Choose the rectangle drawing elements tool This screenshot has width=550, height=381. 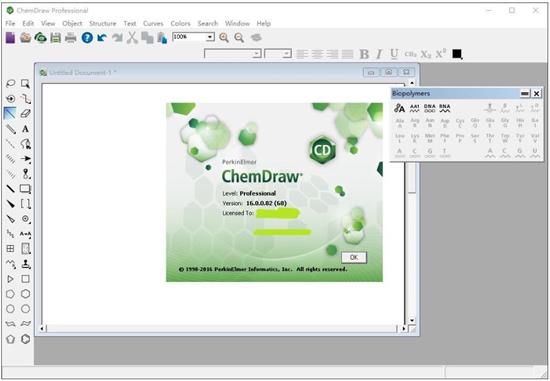click(x=25, y=189)
